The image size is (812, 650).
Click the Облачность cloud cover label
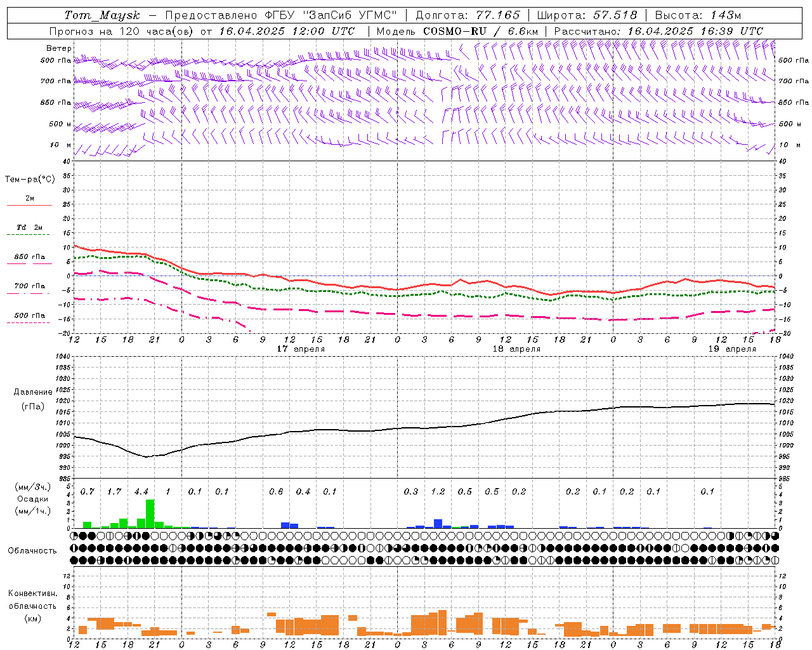32,551
